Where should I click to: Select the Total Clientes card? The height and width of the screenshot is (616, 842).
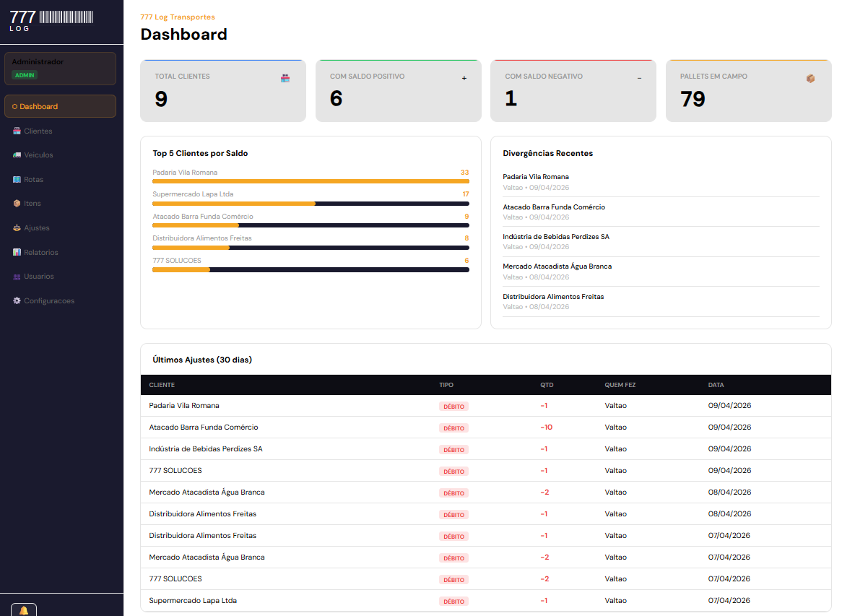tap(222, 91)
